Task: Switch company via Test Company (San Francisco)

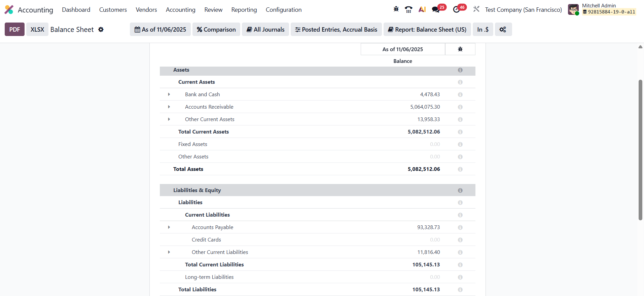Action: coord(524,10)
